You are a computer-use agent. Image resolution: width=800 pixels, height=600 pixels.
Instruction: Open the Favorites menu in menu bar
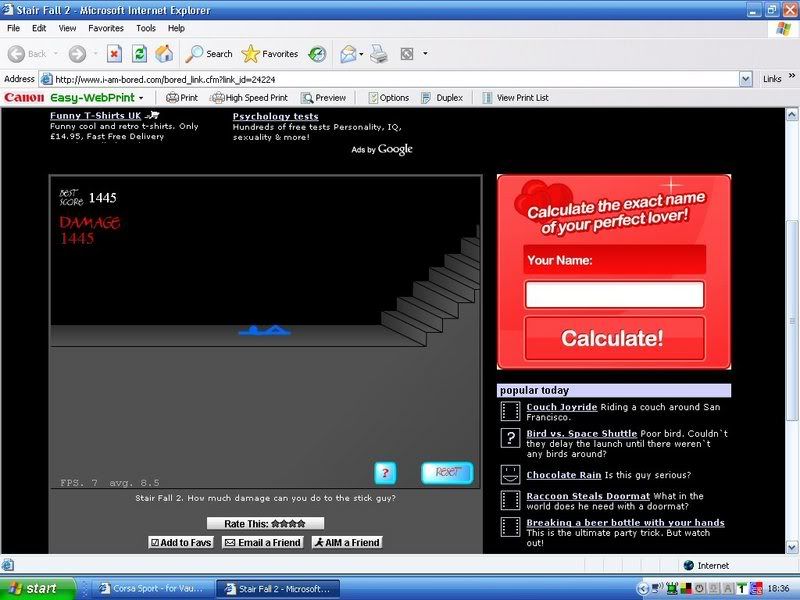[x=106, y=28]
